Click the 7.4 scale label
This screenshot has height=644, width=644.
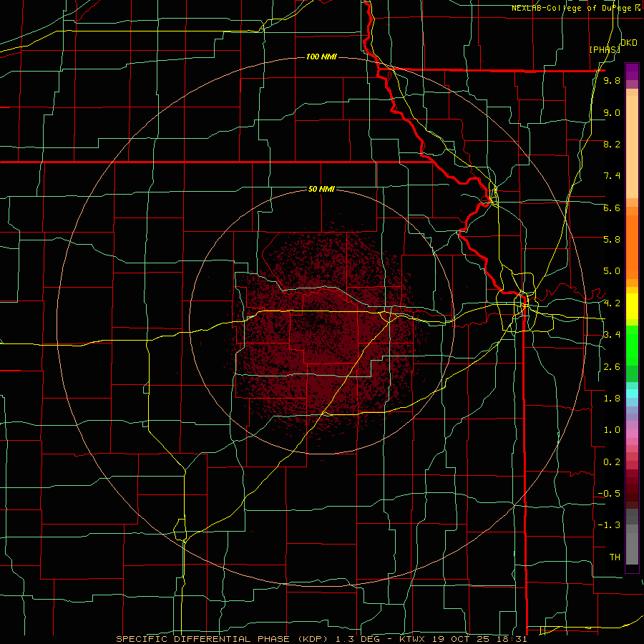(612, 176)
